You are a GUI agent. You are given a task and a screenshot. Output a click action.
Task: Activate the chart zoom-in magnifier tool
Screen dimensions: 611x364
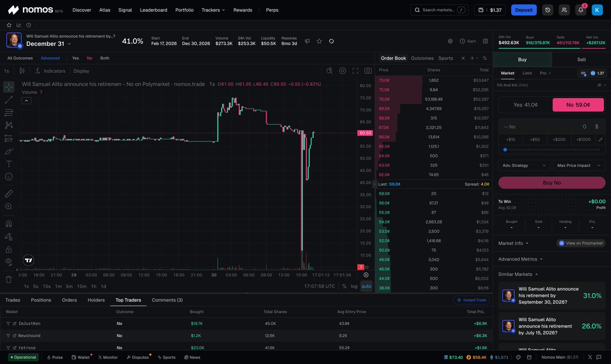9,206
